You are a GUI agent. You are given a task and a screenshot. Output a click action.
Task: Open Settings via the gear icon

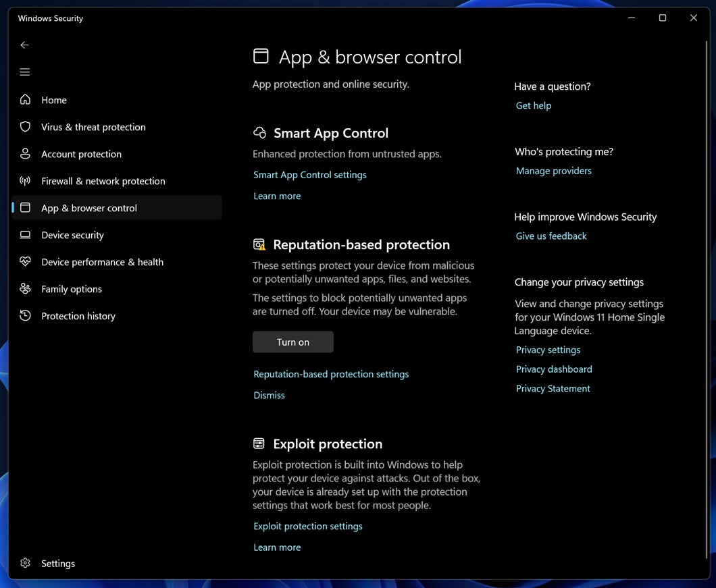[x=25, y=563]
